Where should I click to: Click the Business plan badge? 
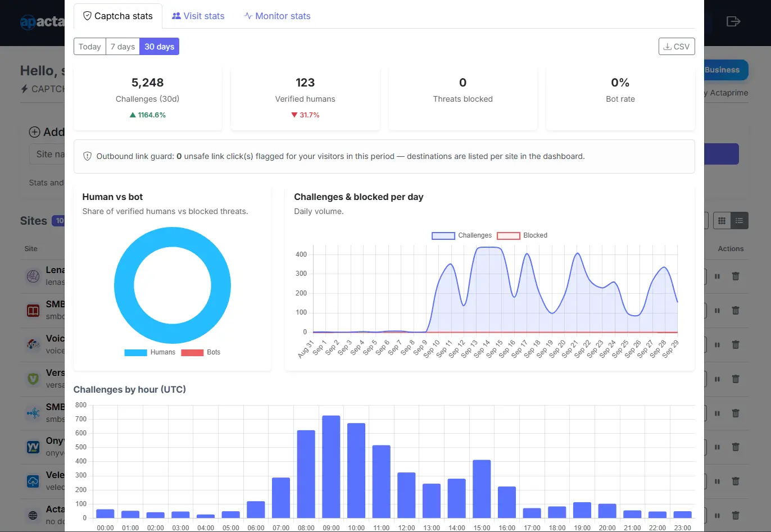coord(722,70)
